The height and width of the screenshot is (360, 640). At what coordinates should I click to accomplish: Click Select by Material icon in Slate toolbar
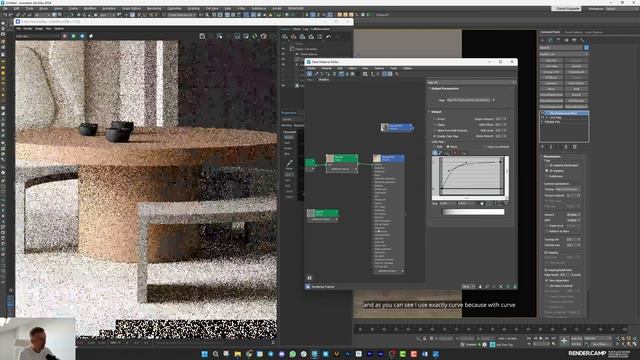pos(397,74)
